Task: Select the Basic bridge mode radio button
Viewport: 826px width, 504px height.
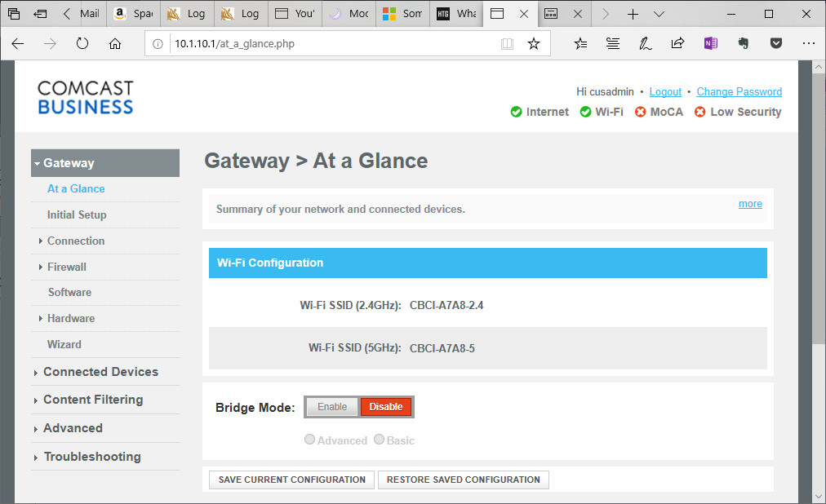Action: [x=379, y=440]
